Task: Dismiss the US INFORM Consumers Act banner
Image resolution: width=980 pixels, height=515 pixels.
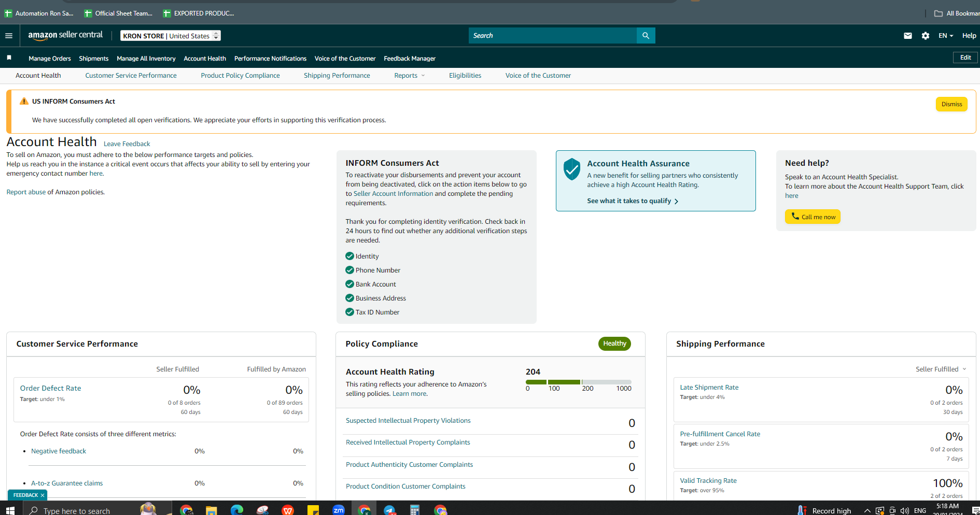Action: (x=951, y=104)
